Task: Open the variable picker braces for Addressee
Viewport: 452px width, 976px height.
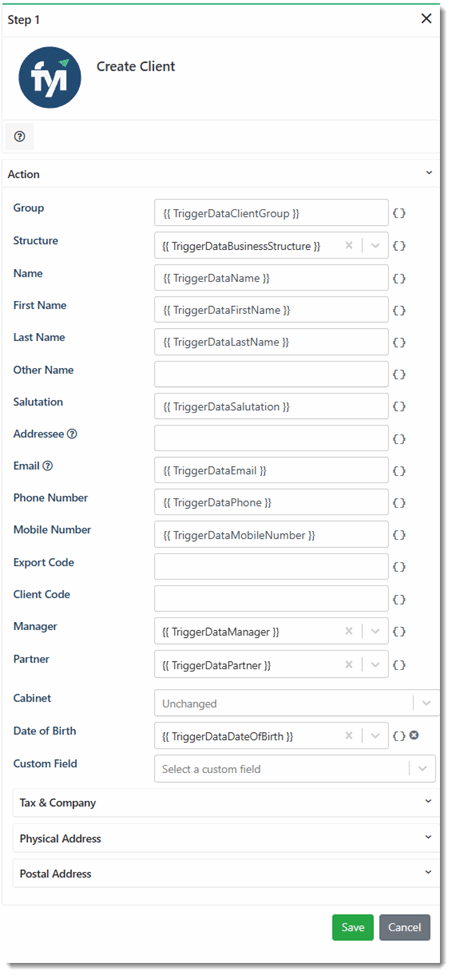Action: (x=400, y=439)
